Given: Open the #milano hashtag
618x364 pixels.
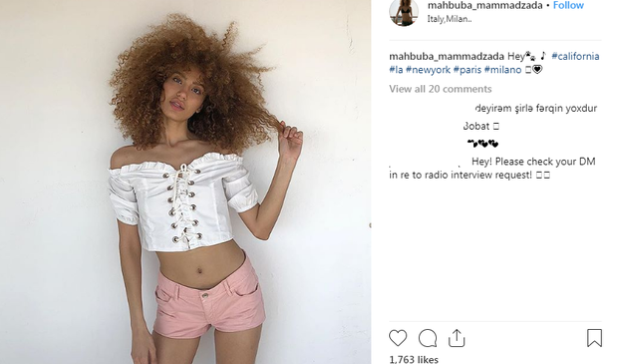Looking at the screenshot, I should pyautogui.click(x=502, y=70).
